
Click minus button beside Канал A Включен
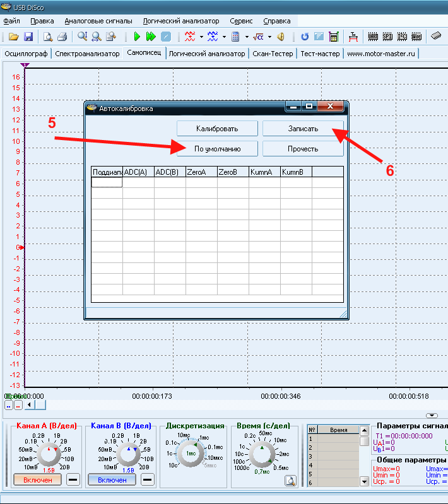point(73,479)
